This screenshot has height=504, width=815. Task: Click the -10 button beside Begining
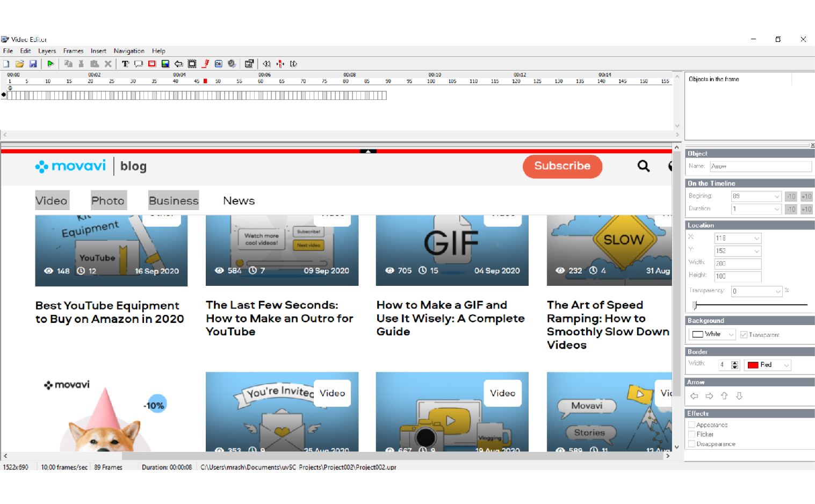click(791, 196)
